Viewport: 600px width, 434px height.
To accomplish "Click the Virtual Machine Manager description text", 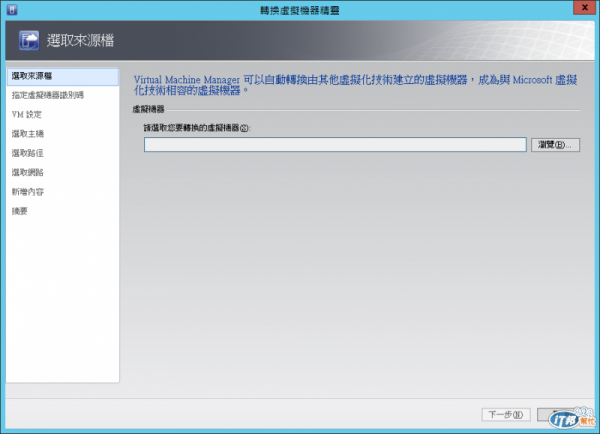I will click(x=355, y=85).
